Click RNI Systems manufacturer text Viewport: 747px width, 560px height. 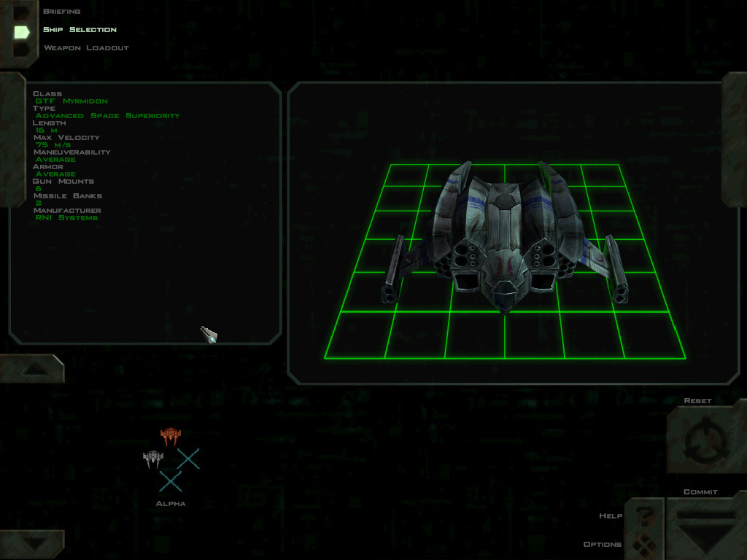tap(66, 217)
